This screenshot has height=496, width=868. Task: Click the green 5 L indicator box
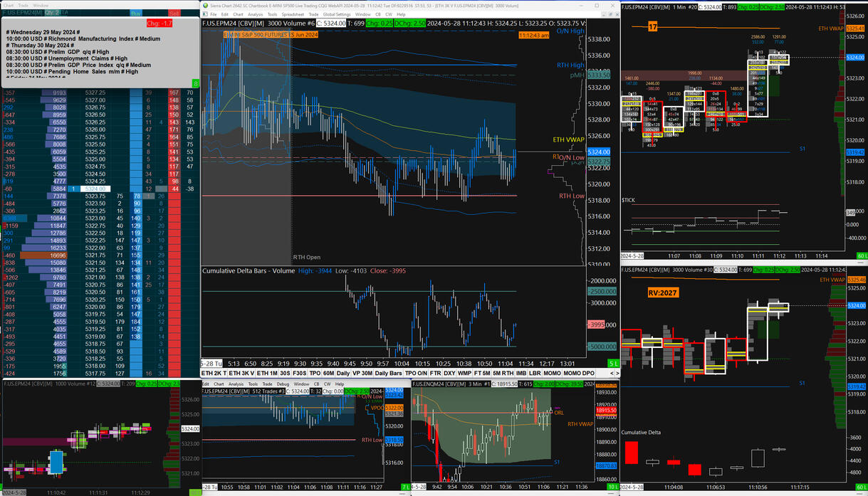coord(612,364)
